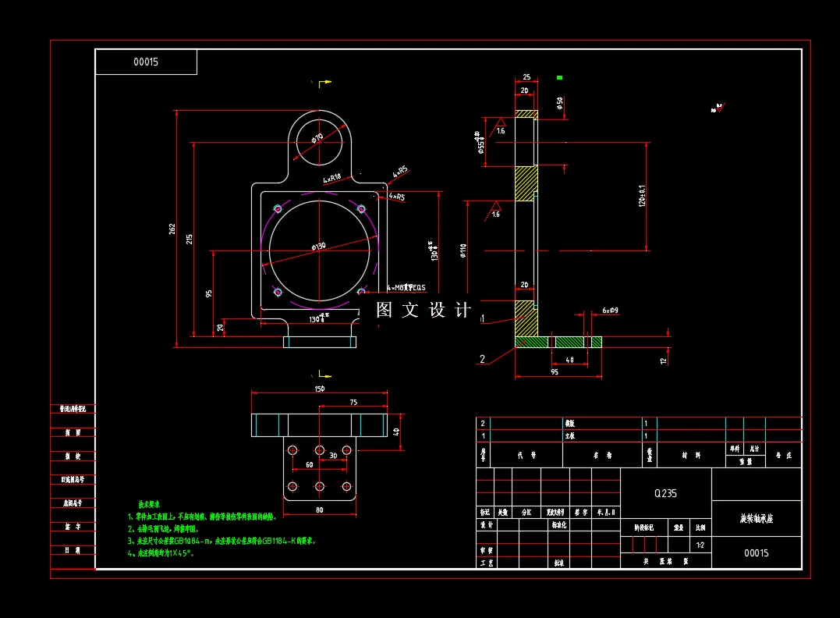
Task: Select the 150 width dimension
Action: point(319,389)
